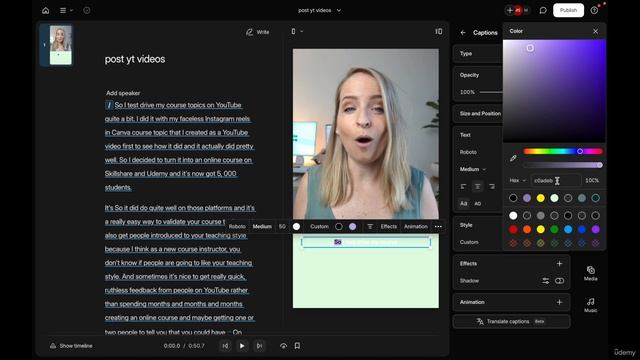The image size is (640, 360).
Task: Open the Shadow effect settings sliders icon
Action: click(545, 281)
